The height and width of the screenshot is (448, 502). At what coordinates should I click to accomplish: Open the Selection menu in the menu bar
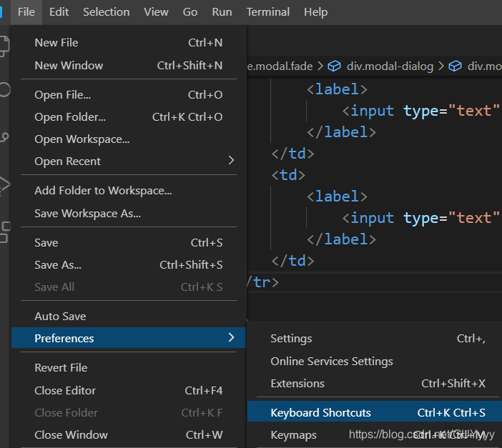click(107, 12)
